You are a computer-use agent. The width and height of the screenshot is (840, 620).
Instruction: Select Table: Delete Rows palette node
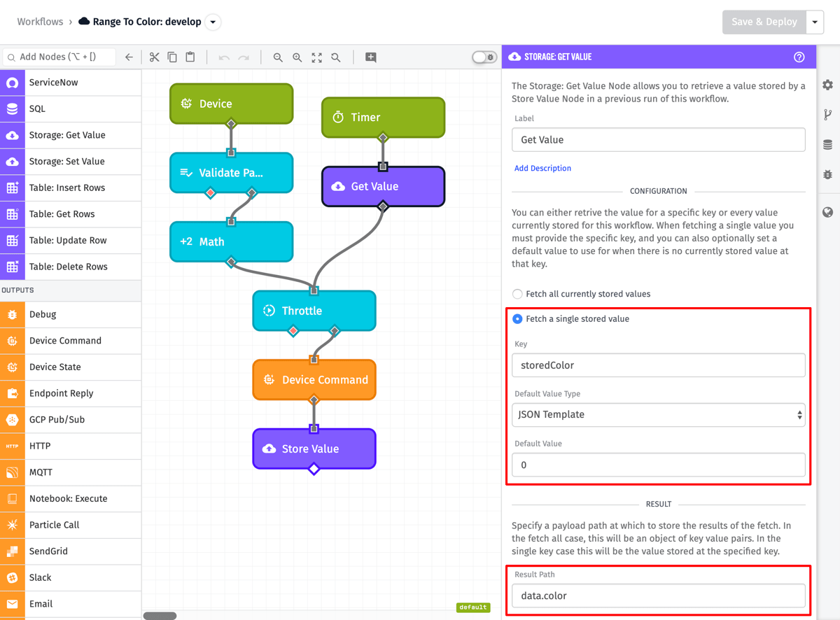pos(71,267)
